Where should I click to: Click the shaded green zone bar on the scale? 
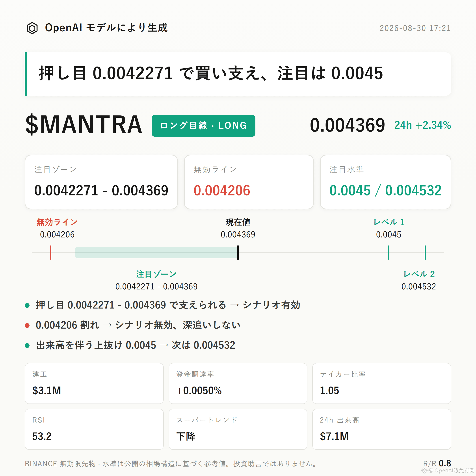[156, 252]
